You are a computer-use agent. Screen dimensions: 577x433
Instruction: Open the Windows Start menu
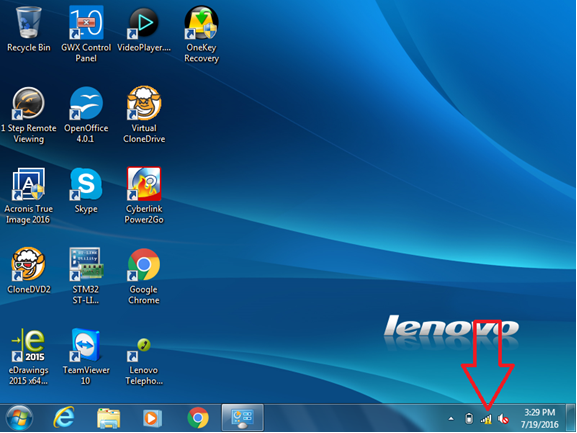pos(19,418)
